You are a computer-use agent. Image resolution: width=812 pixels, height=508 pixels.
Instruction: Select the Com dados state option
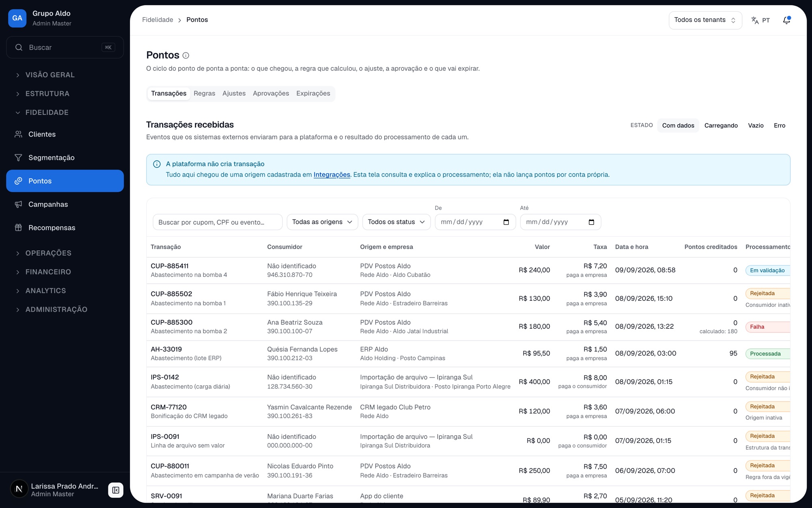click(678, 126)
